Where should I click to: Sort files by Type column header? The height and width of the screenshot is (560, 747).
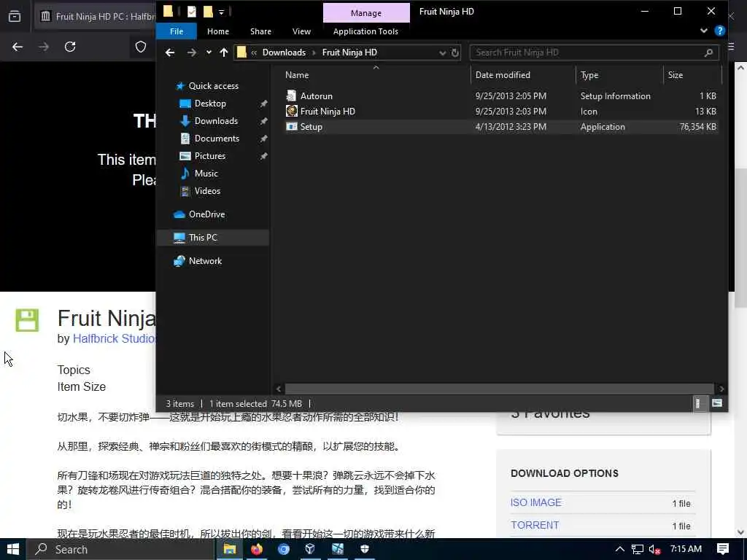tap(589, 75)
